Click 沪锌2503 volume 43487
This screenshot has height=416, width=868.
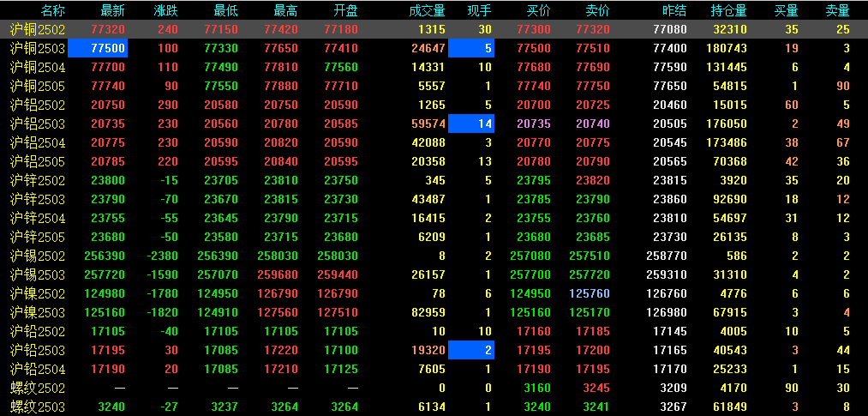[428, 199]
